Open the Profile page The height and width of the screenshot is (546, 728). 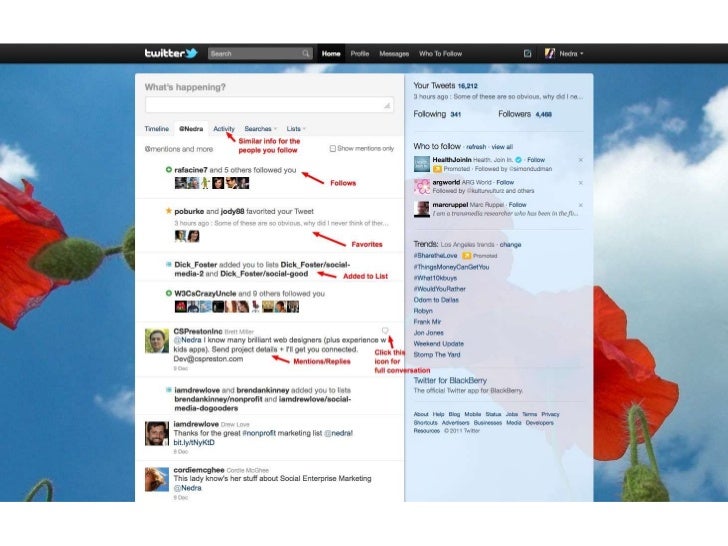360,53
